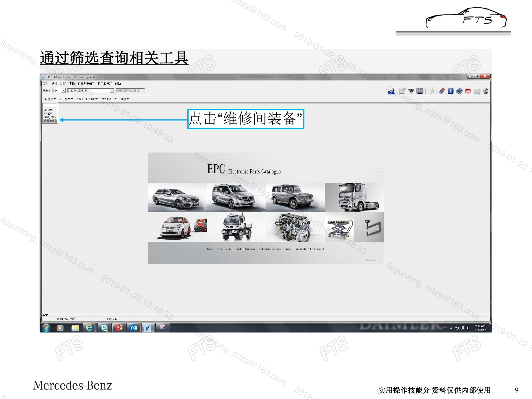Click the smart cars thumbnail
Screen dimensions: 532x399
[177, 227]
